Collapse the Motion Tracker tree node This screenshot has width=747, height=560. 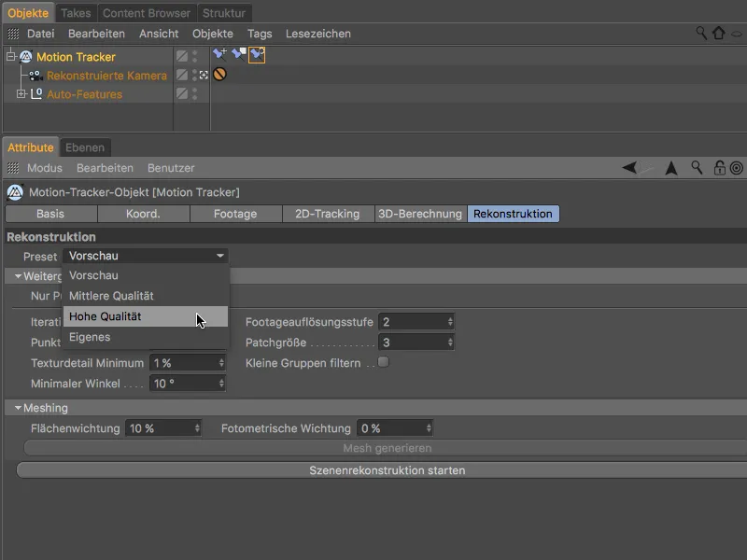point(11,56)
